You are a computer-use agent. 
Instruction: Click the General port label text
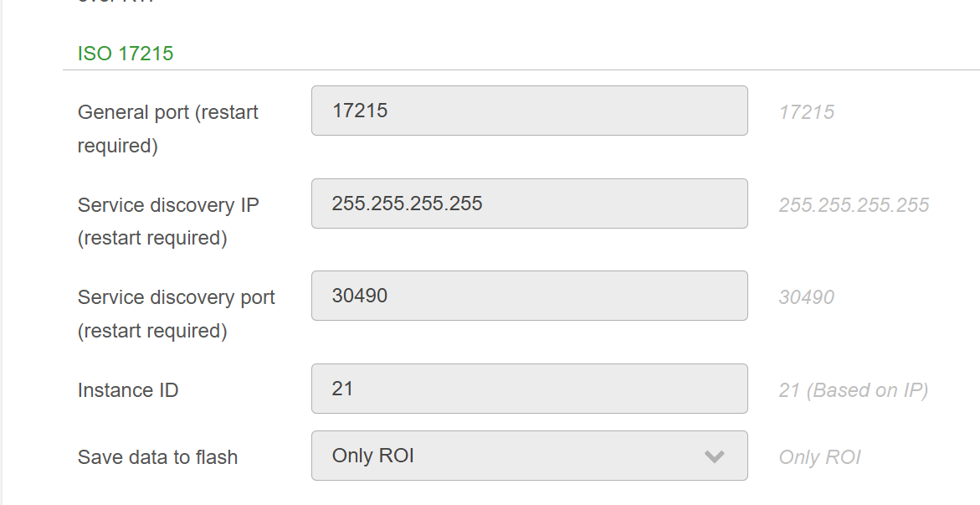click(167, 112)
